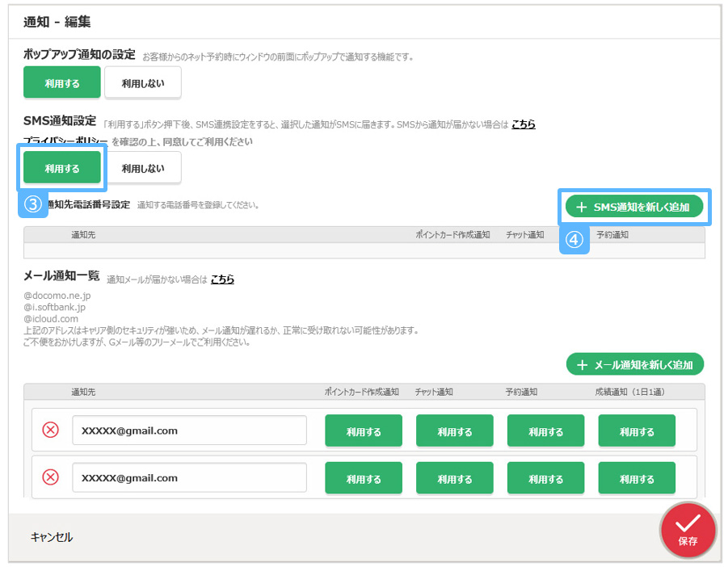Disable popup notification with 利用しない
Image resolution: width=728 pixels, height=567 pixels.
tap(143, 82)
